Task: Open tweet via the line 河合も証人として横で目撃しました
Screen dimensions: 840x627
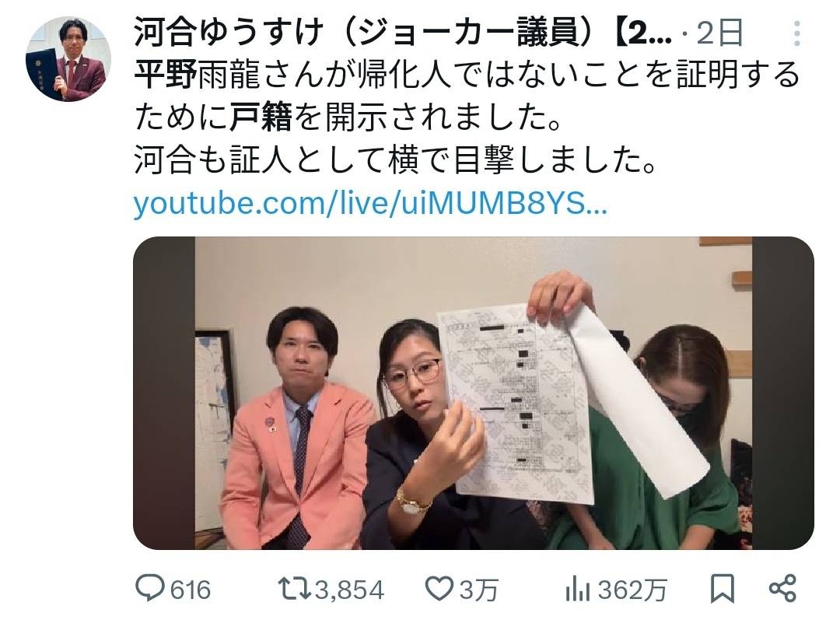Action: [x=395, y=159]
